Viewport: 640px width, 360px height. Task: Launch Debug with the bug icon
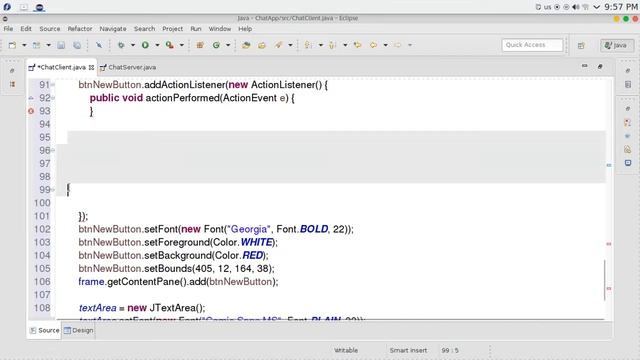121,45
